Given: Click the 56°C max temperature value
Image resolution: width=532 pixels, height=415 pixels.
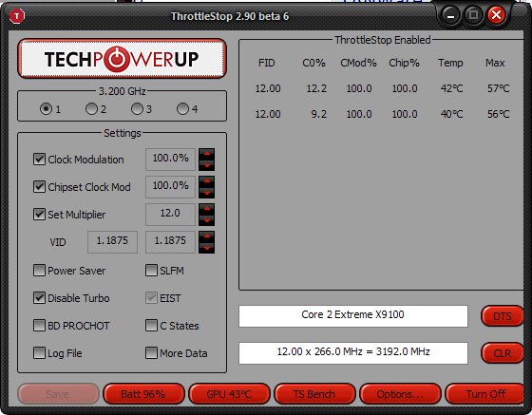Looking at the screenshot, I should 499,114.
